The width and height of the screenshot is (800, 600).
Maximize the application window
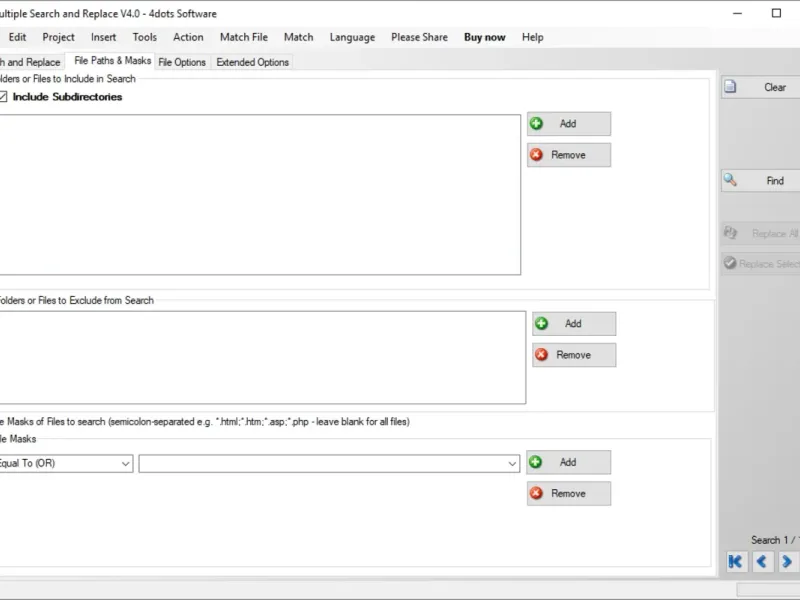[777, 13]
